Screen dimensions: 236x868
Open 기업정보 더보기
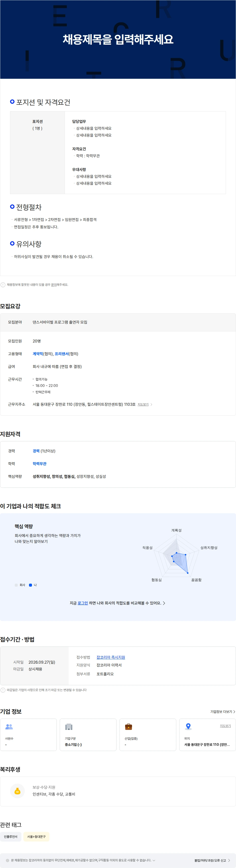coord(222,712)
